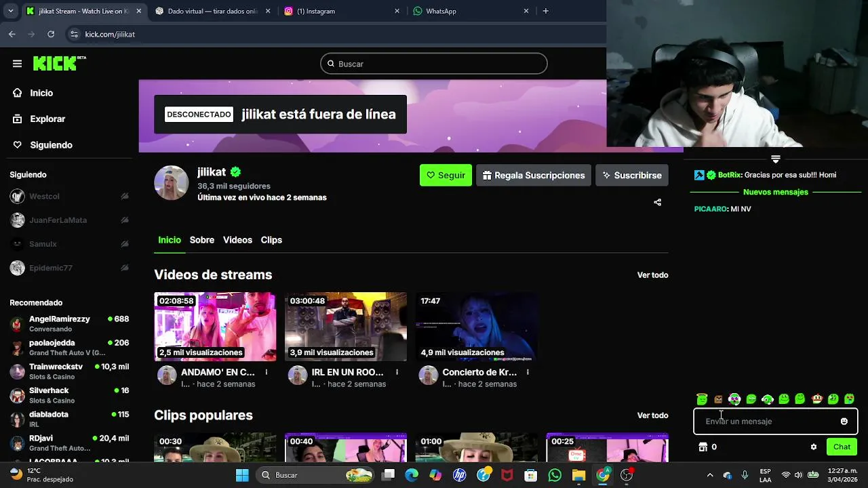Insert the red mushroom hat emote
This screenshot has width=868, height=488.
point(816,399)
